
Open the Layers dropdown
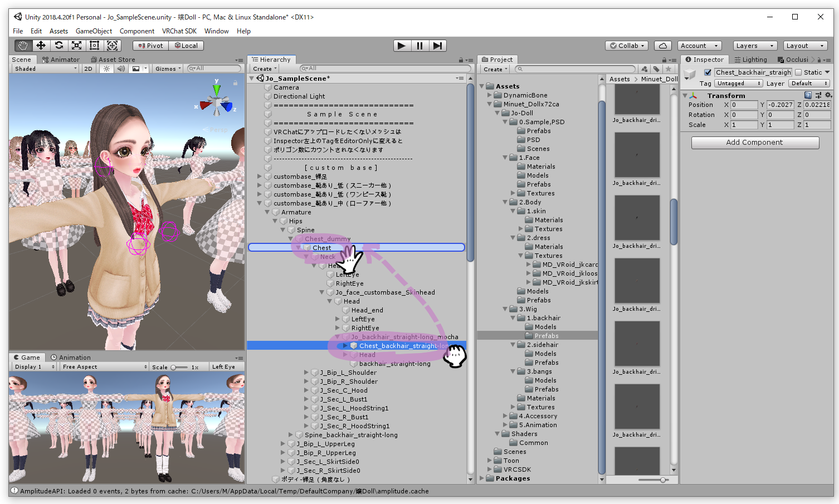click(x=755, y=46)
